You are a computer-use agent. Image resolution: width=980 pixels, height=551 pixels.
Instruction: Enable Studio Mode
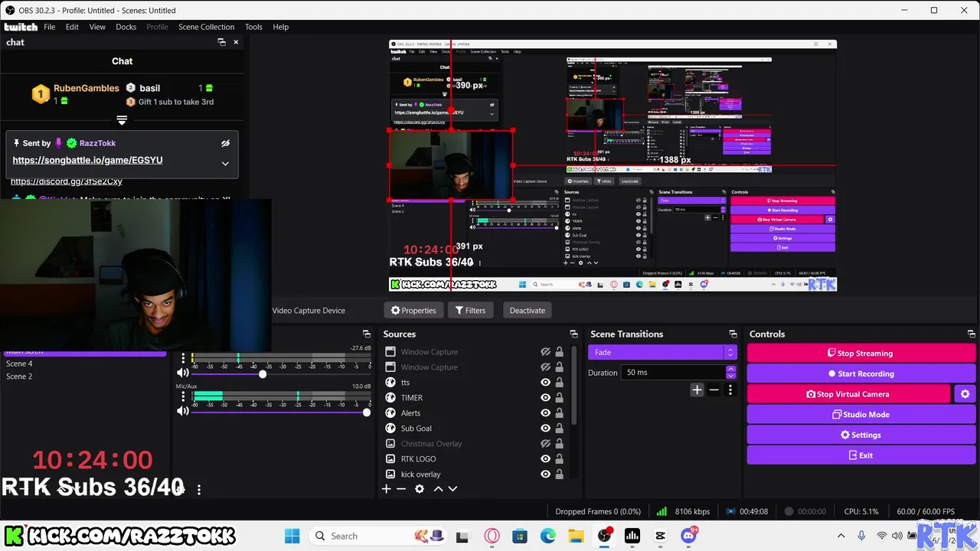tap(861, 415)
